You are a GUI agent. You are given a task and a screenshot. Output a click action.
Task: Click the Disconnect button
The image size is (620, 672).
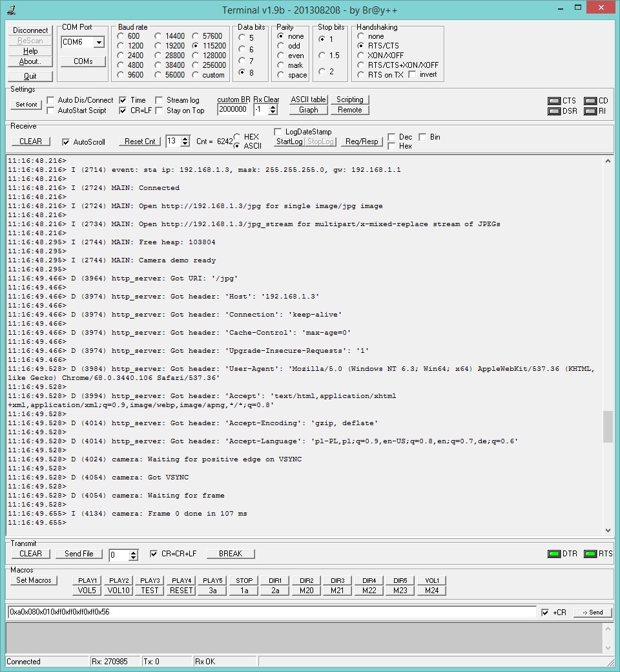[x=30, y=30]
